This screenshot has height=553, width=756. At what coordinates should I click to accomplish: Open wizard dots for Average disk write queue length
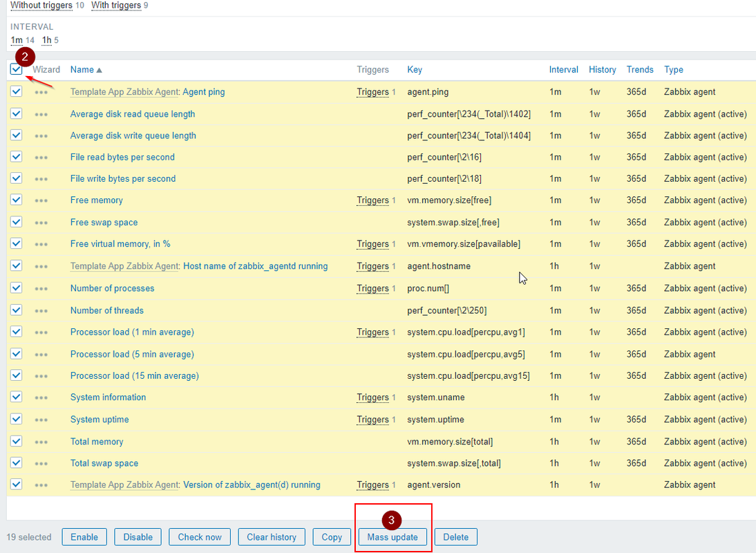41,136
